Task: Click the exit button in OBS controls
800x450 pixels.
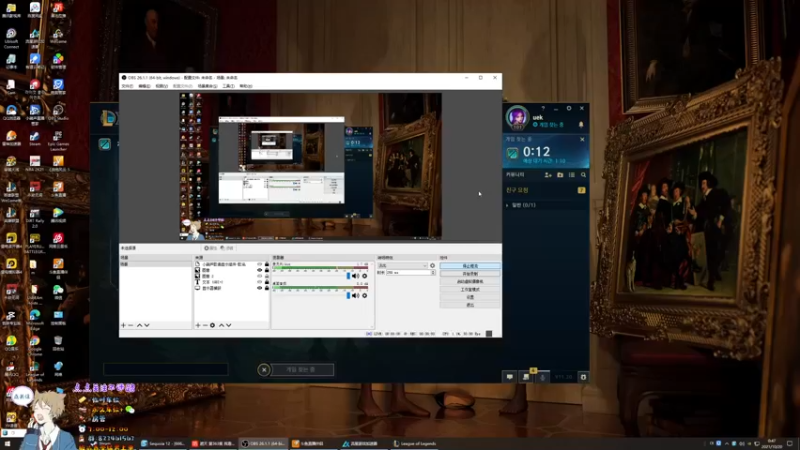Action: (x=470, y=305)
